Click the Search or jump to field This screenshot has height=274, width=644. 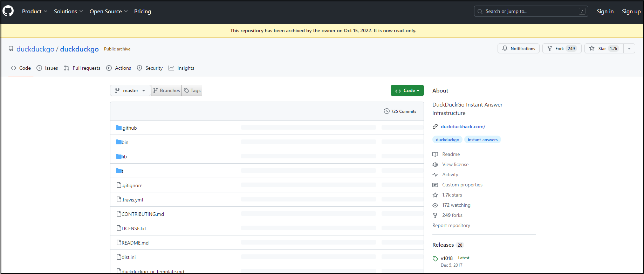530,12
